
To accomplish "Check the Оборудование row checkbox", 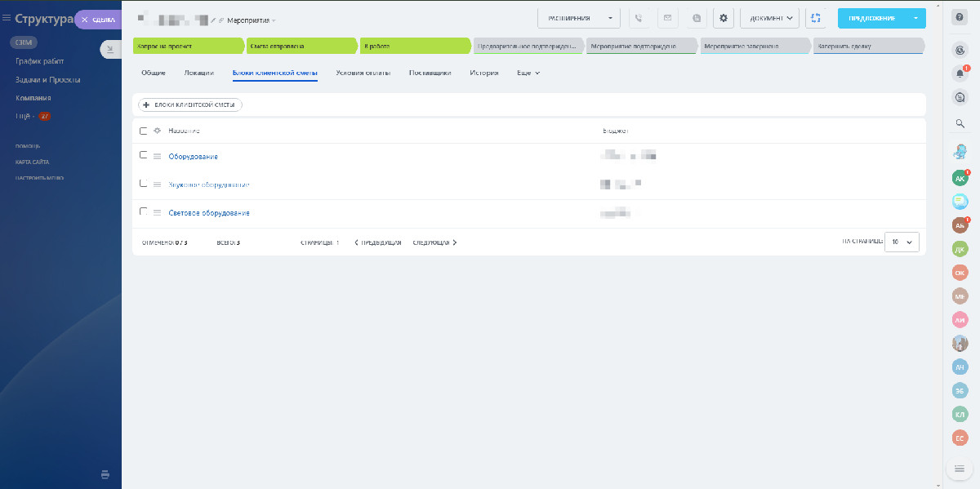I will pos(144,155).
